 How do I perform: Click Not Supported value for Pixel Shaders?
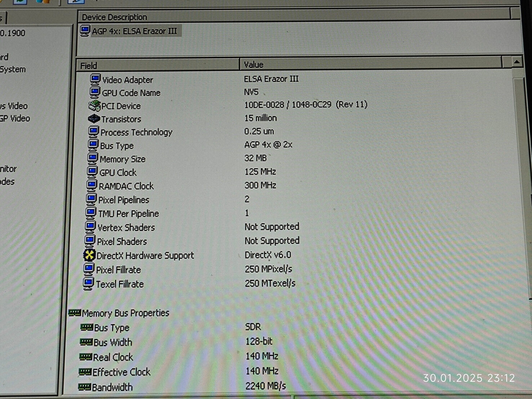coord(272,241)
